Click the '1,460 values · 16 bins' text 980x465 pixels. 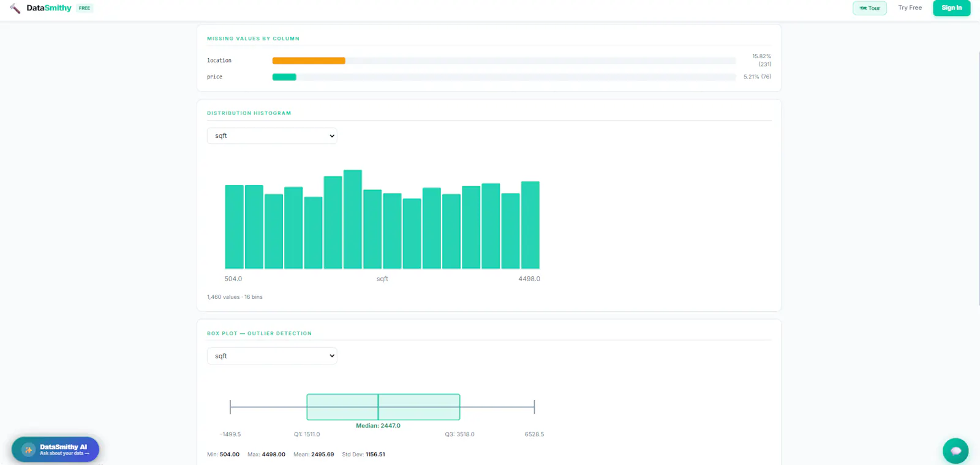235,297
